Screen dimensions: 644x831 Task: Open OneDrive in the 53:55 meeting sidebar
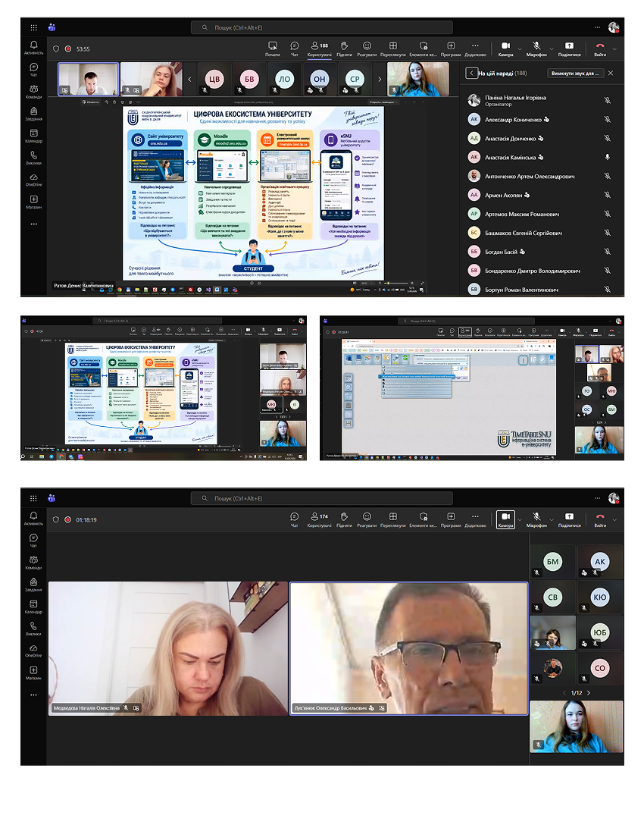tap(33, 180)
